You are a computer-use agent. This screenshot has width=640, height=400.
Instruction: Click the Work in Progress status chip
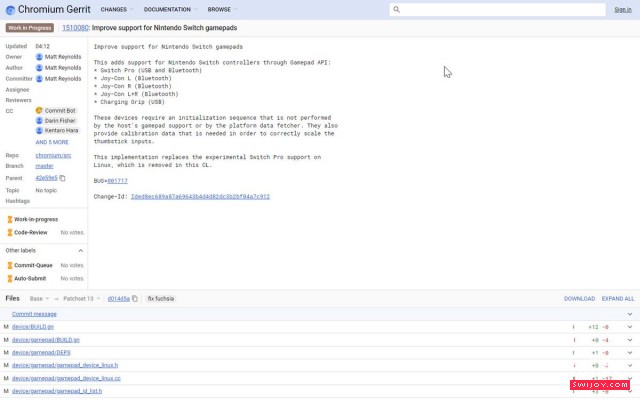click(29, 28)
